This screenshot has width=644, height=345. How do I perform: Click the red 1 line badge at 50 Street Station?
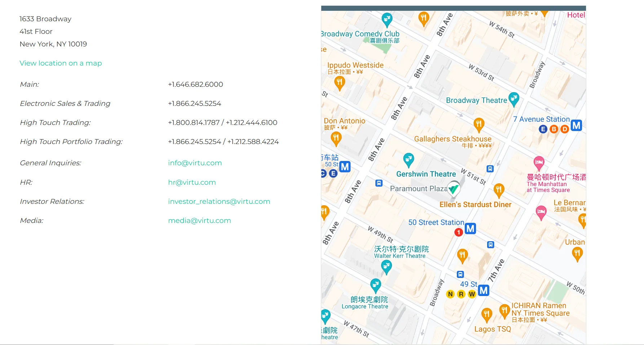[x=458, y=232]
